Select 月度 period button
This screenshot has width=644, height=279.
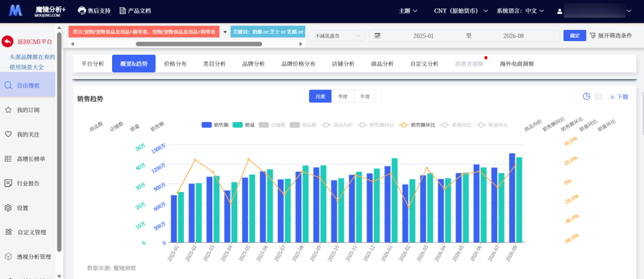(x=320, y=97)
